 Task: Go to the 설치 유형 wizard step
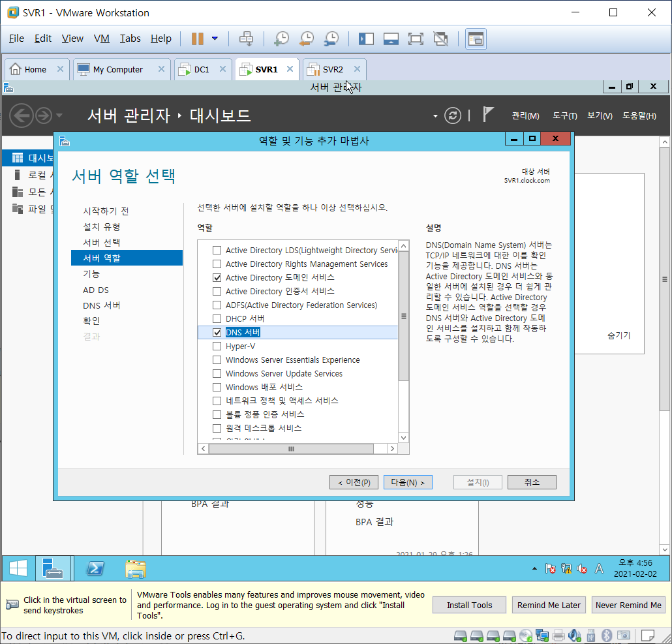pyautogui.click(x=102, y=226)
